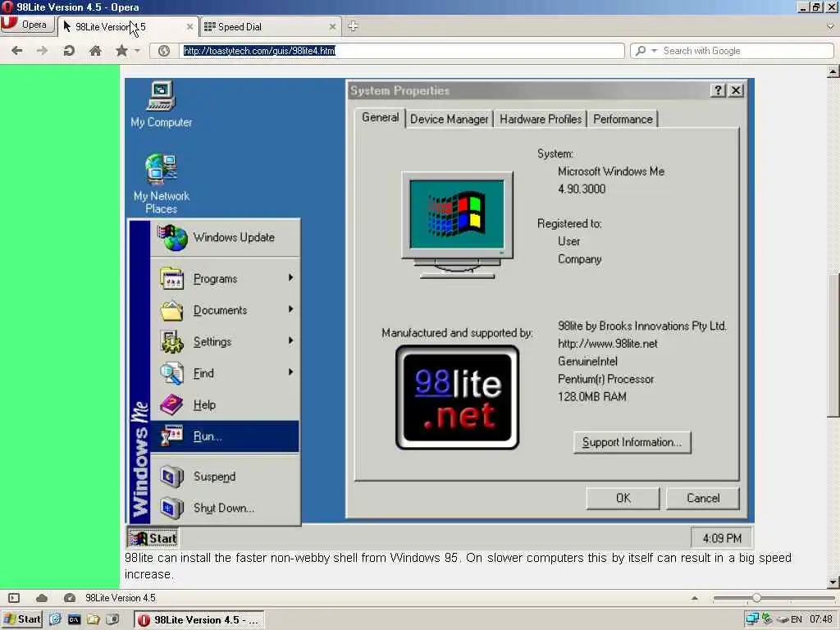Open the search engine dropdown arrow
The height and width of the screenshot is (630, 840).
(654, 51)
